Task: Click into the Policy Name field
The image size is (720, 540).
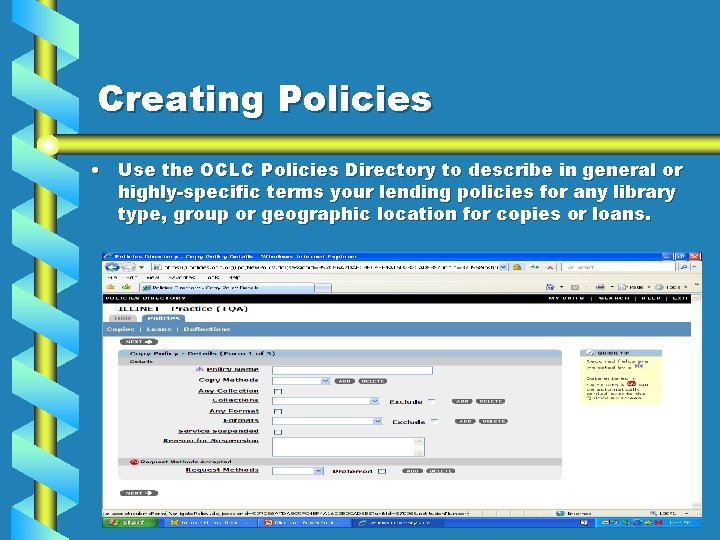Action: [x=352, y=370]
